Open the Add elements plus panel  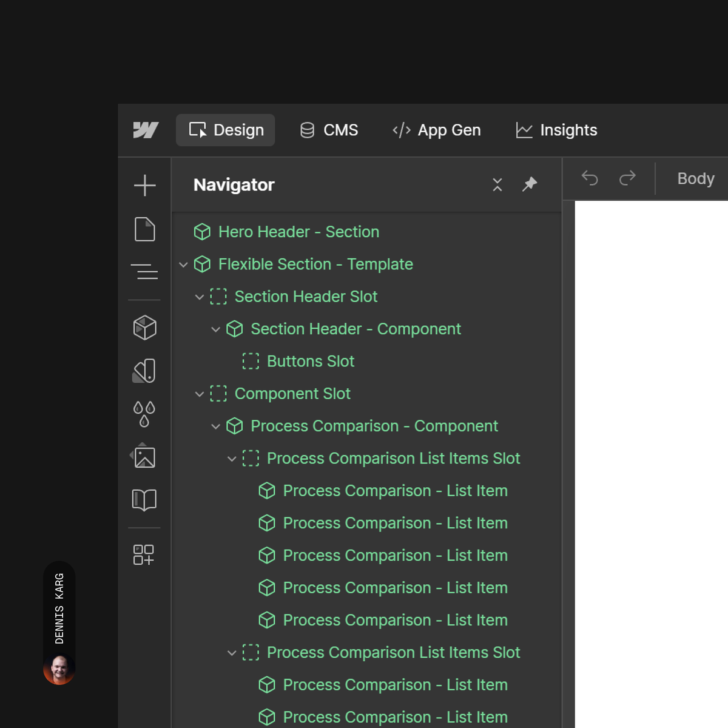[x=144, y=185]
